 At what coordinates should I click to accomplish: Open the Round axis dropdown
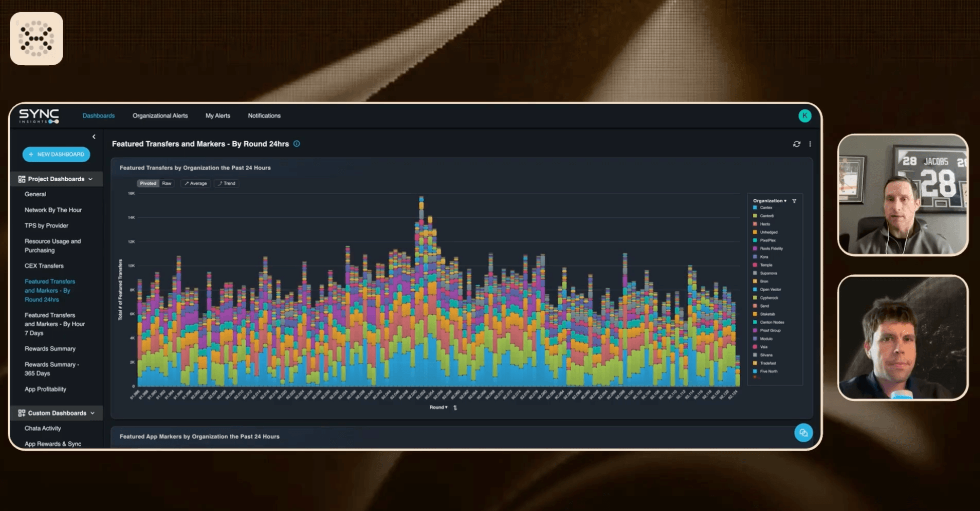tap(438, 407)
